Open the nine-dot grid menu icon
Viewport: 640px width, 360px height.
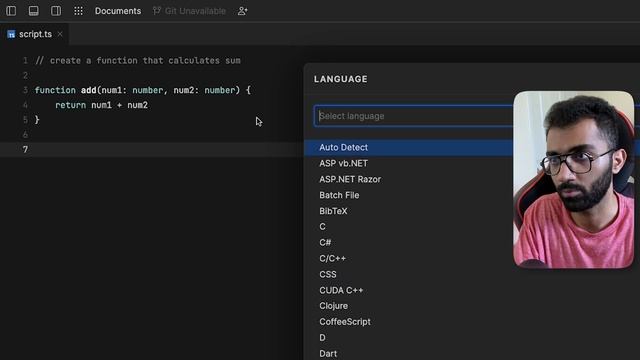point(78,11)
